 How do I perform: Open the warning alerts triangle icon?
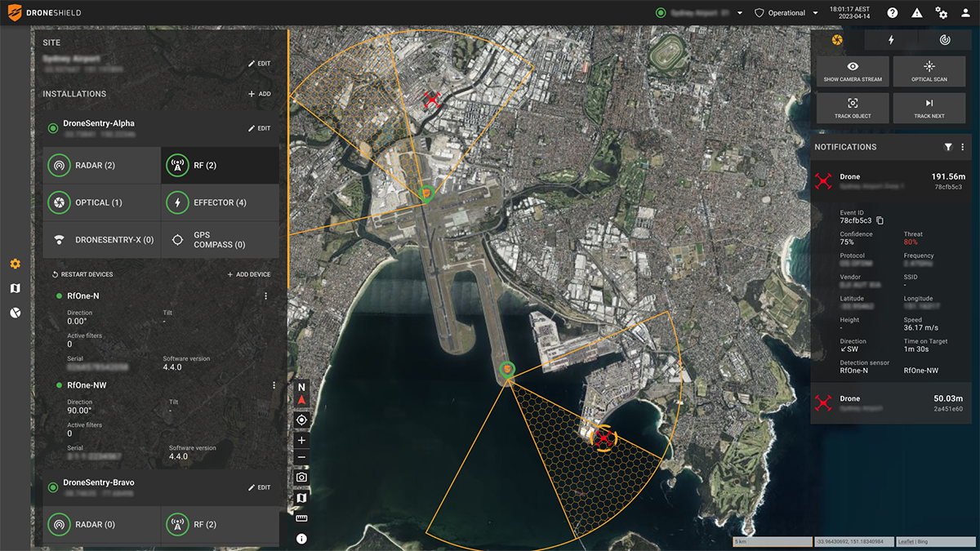click(917, 13)
